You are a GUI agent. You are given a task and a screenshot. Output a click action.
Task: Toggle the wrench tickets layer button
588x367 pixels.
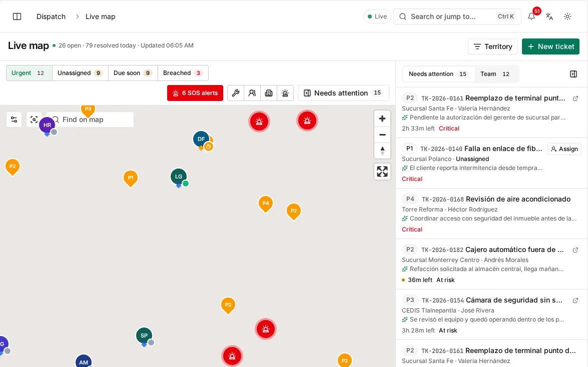click(236, 93)
